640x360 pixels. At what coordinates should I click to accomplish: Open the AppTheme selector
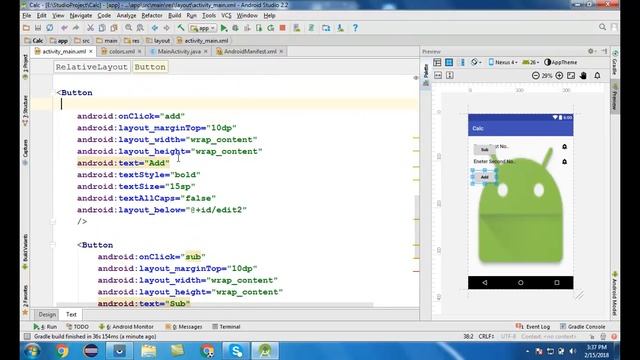(561, 62)
